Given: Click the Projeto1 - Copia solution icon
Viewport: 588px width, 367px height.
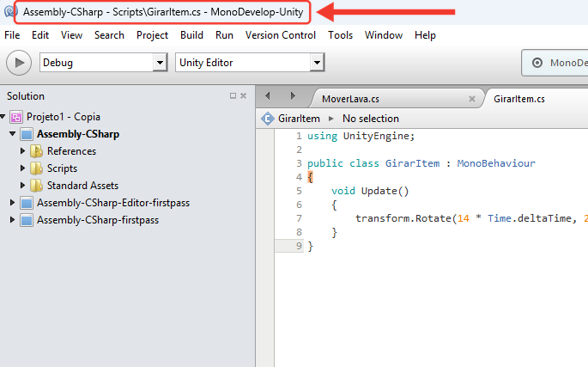Looking at the screenshot, I should [16, 117].
